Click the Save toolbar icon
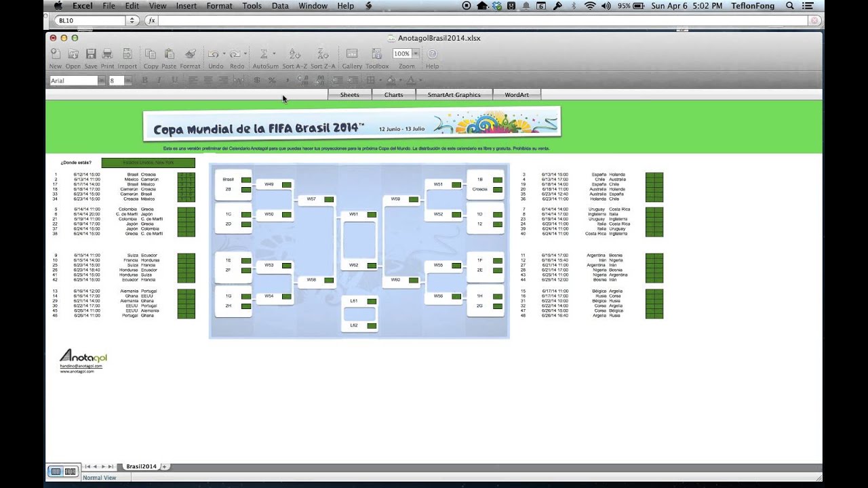Viewport: 868px width, 488px height. [90, 54]
